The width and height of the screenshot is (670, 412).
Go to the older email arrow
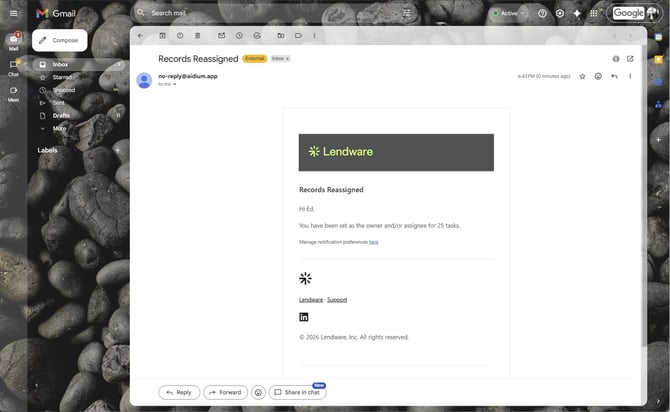point(630,35)
